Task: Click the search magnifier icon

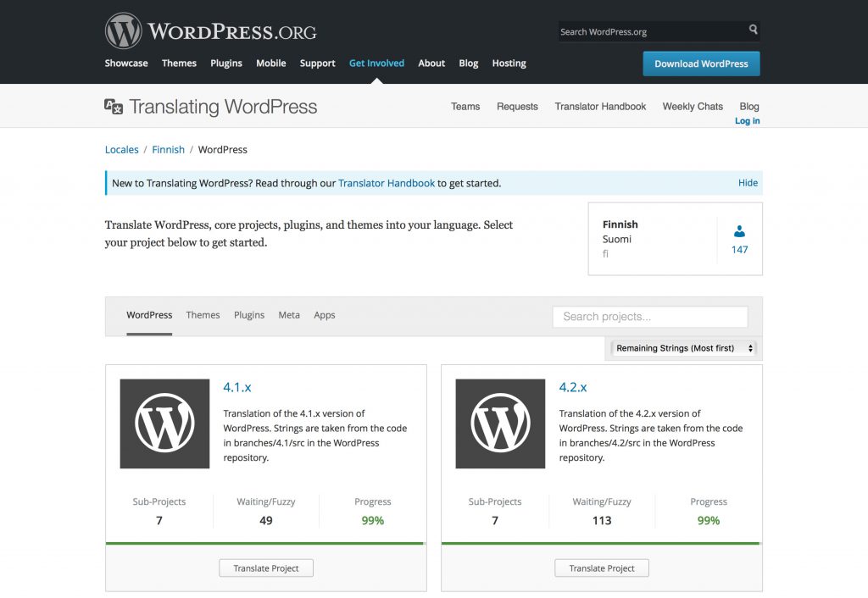Action: (753, 29)
